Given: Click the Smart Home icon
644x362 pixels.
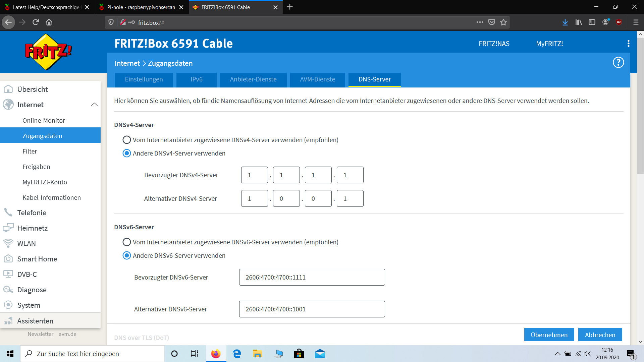Looking at the screenshot, I should click(8, 259).
